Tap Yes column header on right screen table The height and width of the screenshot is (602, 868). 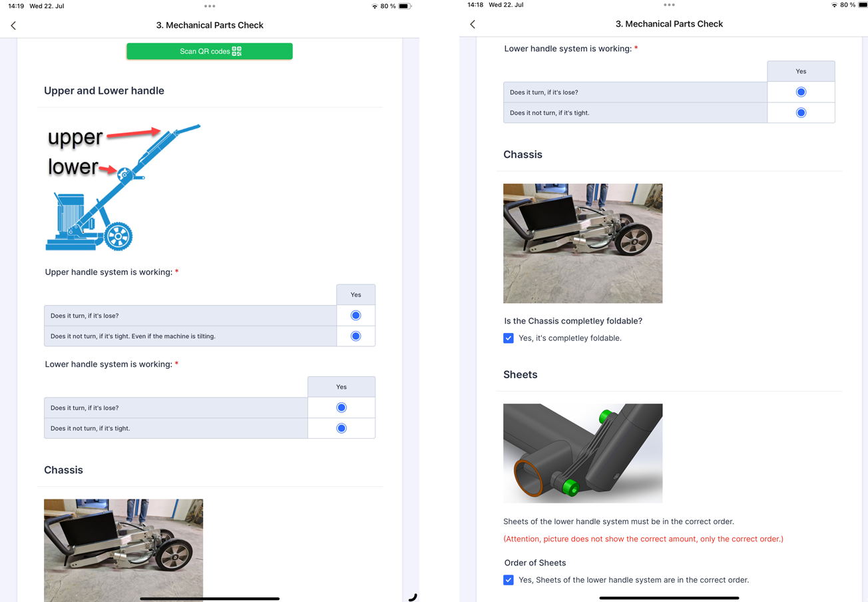[x=801, y=71]
